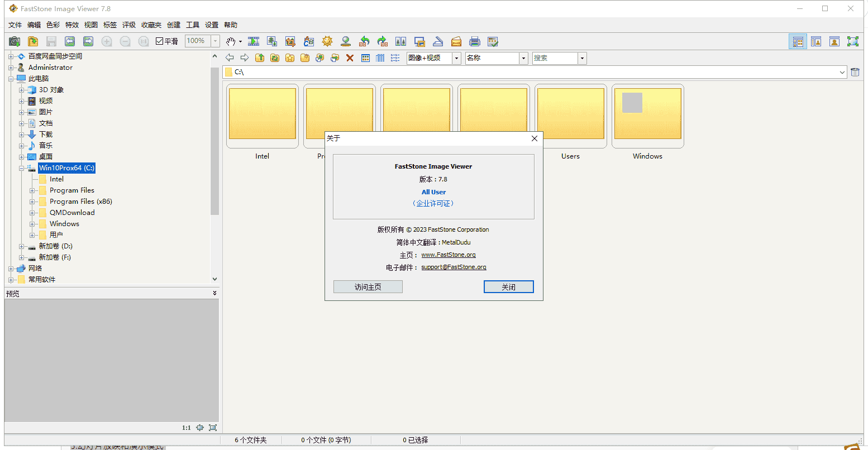Expand the Program Files tree node

[32, 190]
